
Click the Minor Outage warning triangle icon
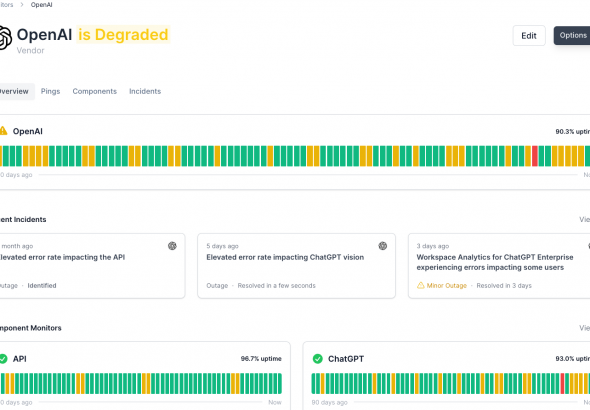(x=421, y=285)
